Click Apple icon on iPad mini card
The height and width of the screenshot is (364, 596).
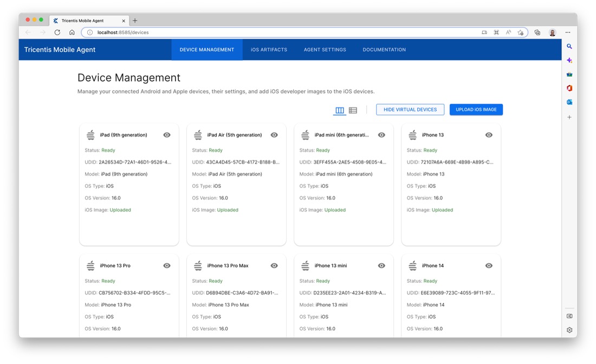(x=305, y=135)
